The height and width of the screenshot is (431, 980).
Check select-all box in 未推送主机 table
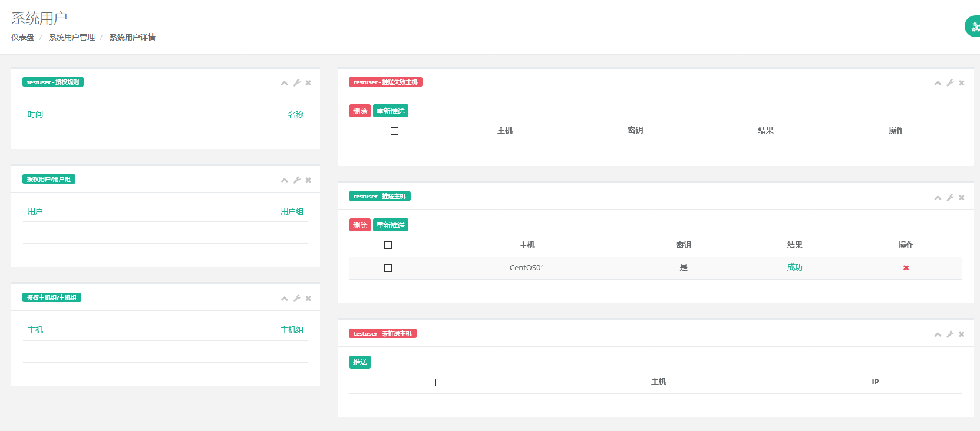pyautogui.click(x=439, y=382)
